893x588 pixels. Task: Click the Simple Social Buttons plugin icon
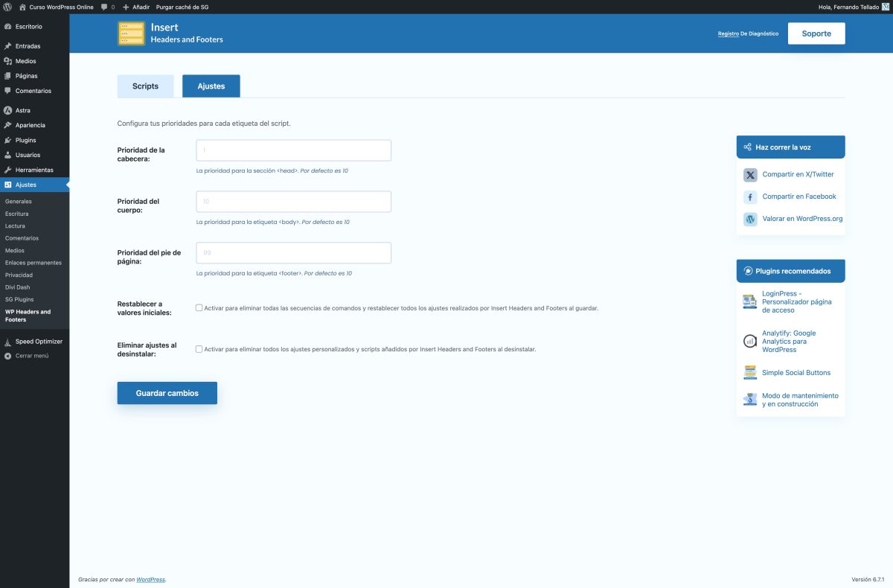coord(749,372)
